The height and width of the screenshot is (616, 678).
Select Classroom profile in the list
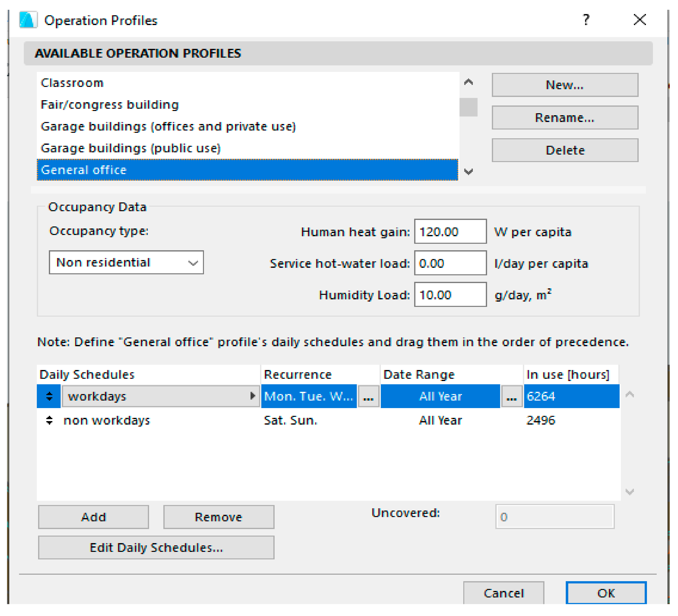(72, 83)
